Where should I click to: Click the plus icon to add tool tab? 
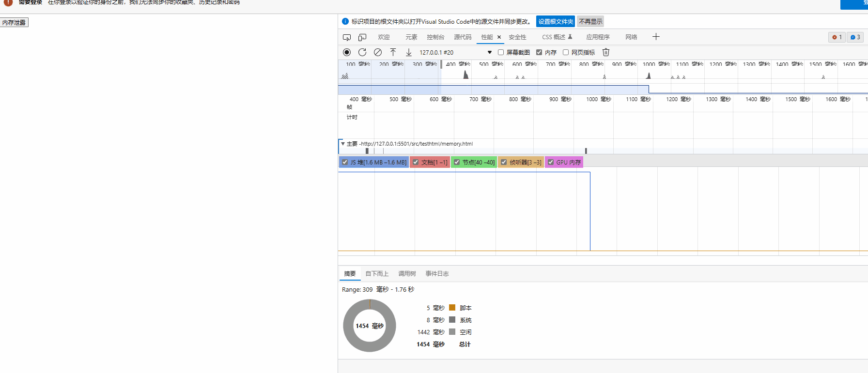click(656, 37)
